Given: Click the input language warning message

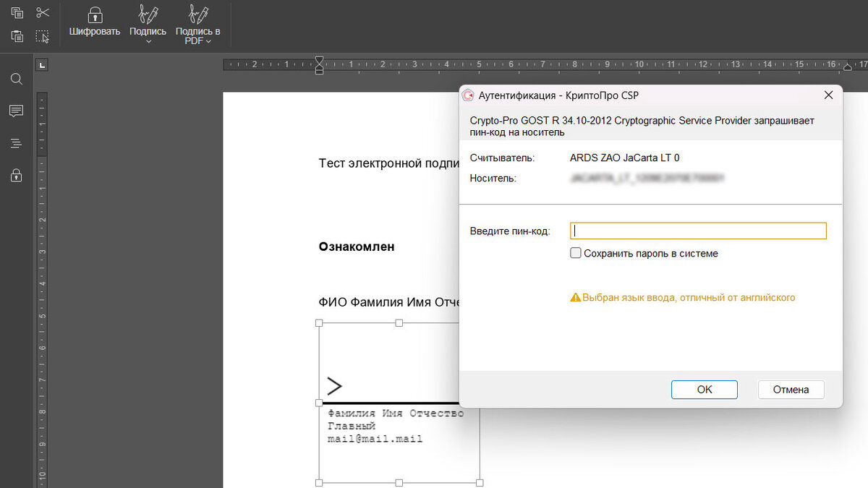Looking at the screenshot, I should coord(689,297).
